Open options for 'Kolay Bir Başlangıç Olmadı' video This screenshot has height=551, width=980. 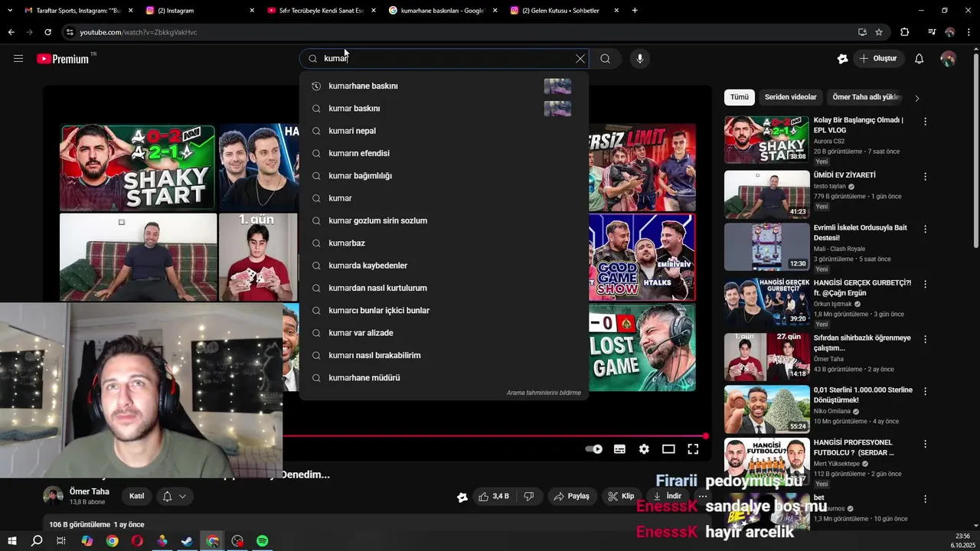(925, 122)
